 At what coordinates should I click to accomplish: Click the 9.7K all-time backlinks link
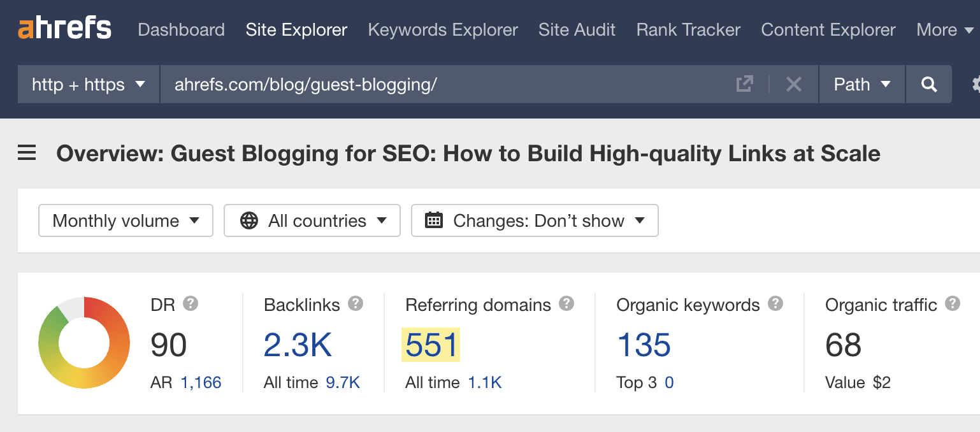[343, 382]
